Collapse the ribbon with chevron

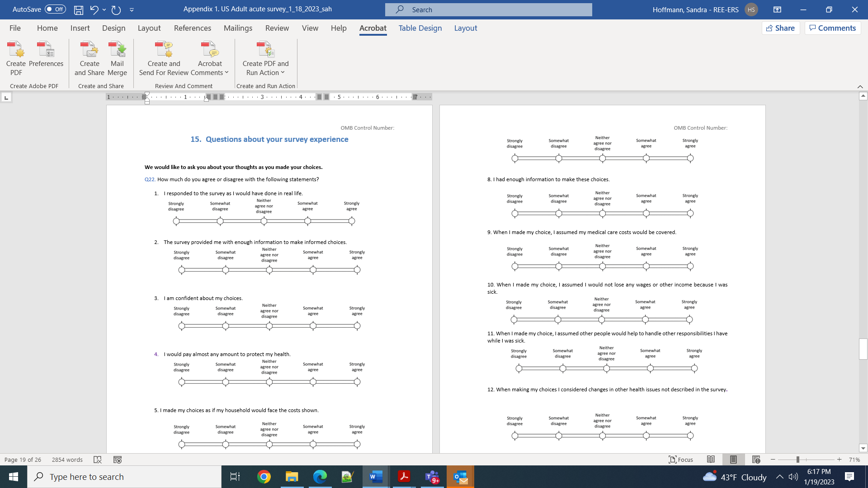click(x=860, y=86)
